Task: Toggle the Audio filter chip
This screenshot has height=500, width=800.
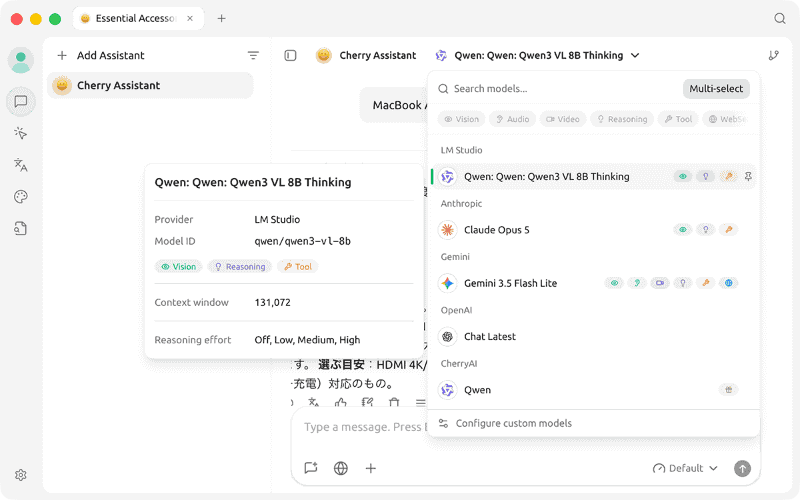Action: [x=512, y=119]
